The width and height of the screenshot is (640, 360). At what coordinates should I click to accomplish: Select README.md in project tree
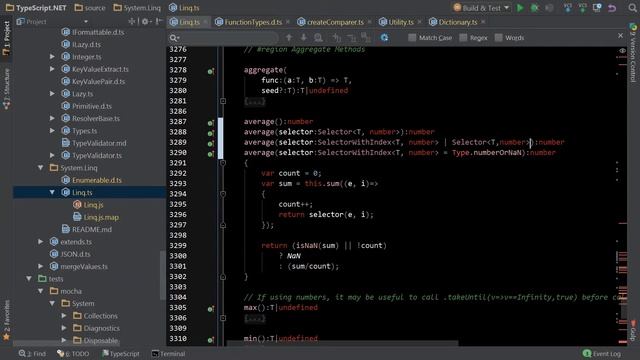pyautogui.click(x=92, y=229)
